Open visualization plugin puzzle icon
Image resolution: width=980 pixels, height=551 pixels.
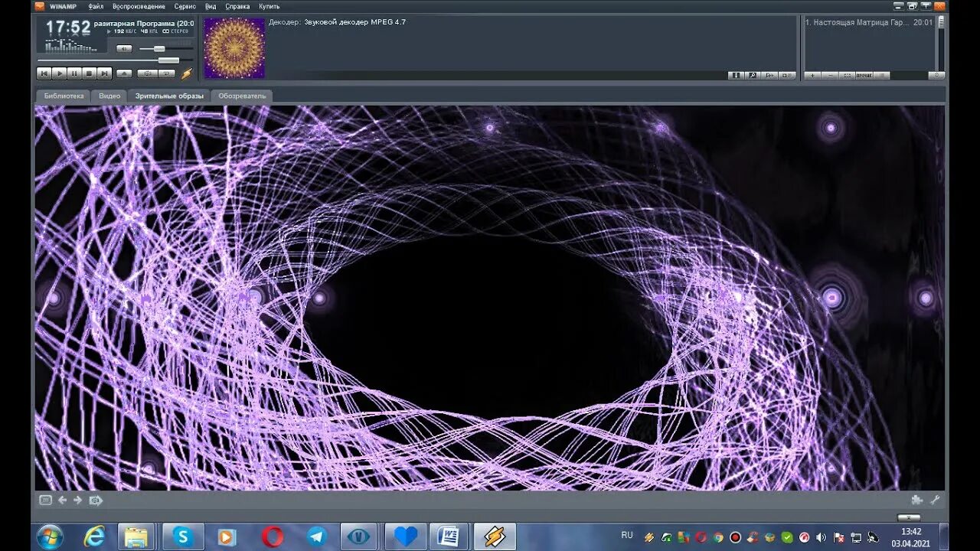coord(917,500)
